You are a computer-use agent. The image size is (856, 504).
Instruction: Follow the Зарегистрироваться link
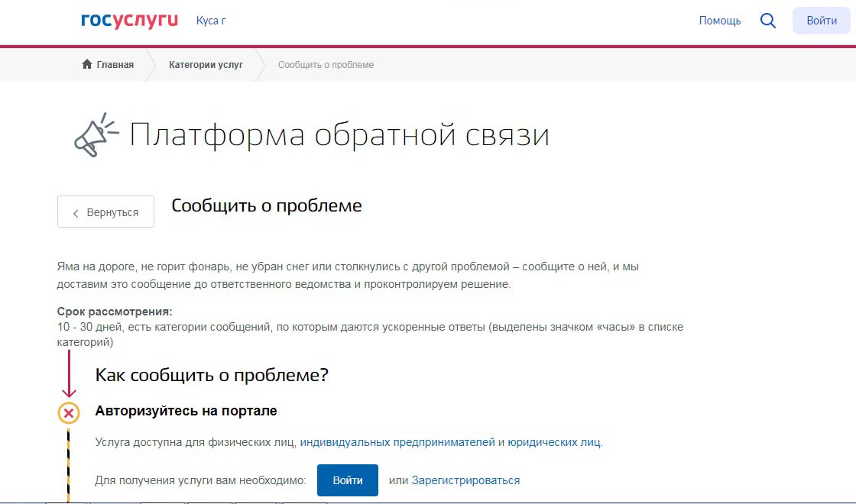pos(465,480)
